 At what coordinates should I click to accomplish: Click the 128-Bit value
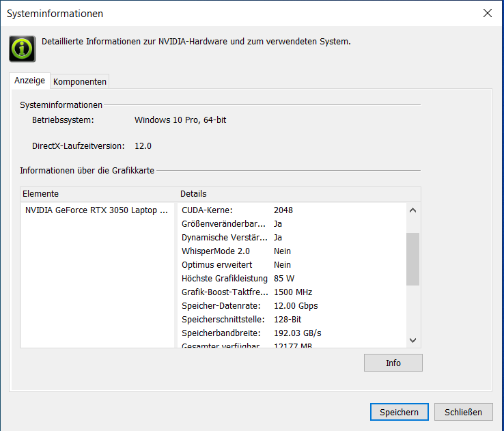pos(288,320)
